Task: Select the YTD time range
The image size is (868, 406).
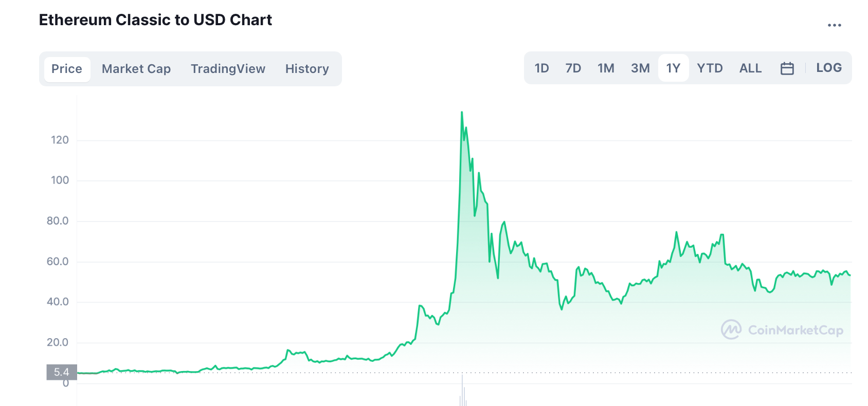Action: [710, 68]
